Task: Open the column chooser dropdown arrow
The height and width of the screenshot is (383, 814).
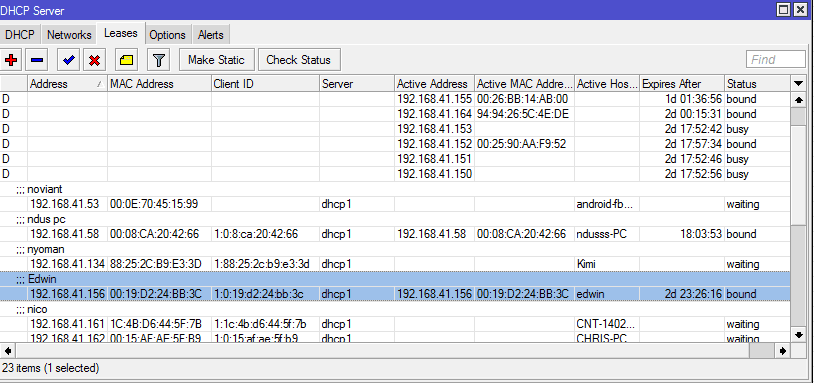Action: pos(798,84)
